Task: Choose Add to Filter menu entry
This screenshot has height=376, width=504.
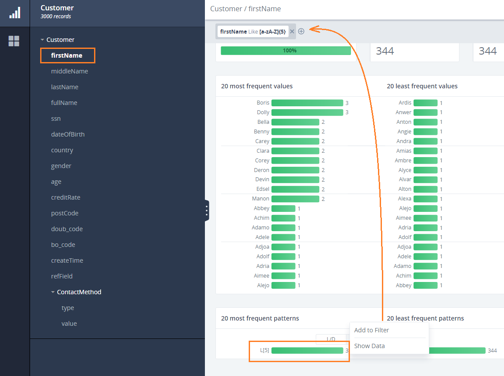Action: tap(371, 330)
